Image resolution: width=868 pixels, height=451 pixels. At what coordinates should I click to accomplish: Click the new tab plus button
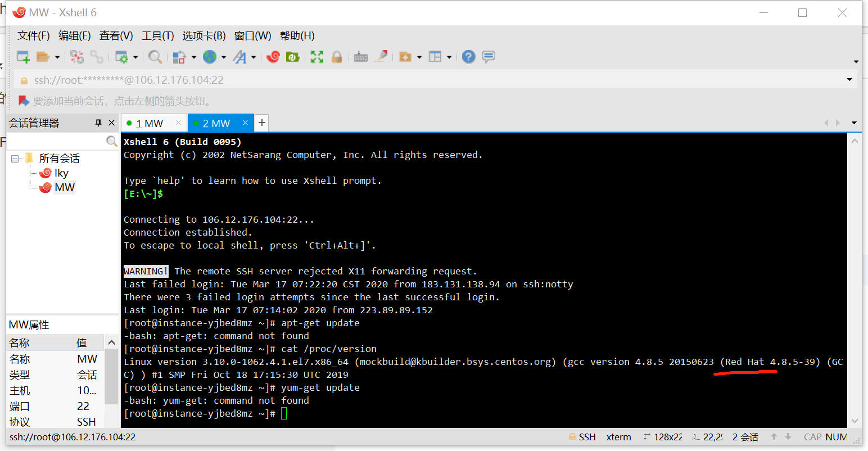[261, 123]
